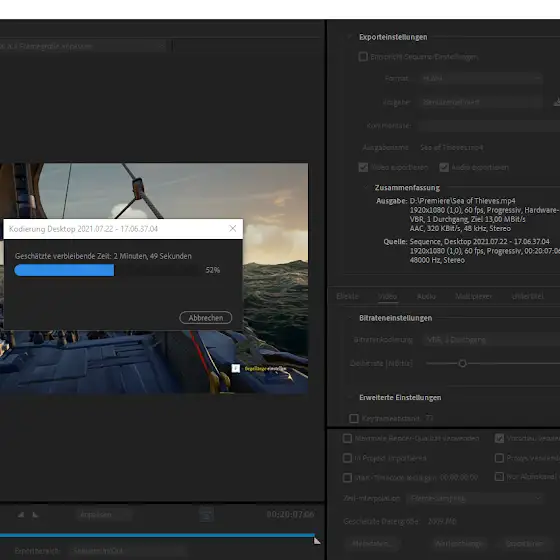Click the Metadaten button

372,544
